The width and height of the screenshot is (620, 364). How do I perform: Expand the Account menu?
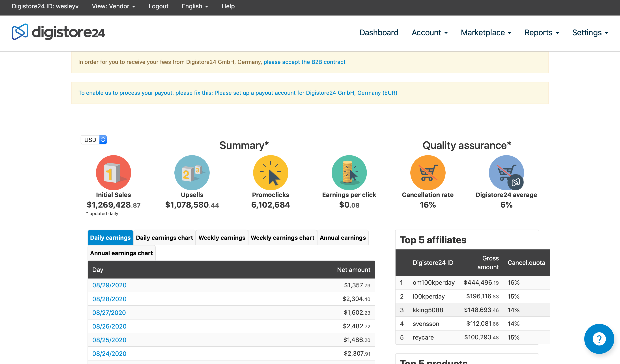point(430,32)
